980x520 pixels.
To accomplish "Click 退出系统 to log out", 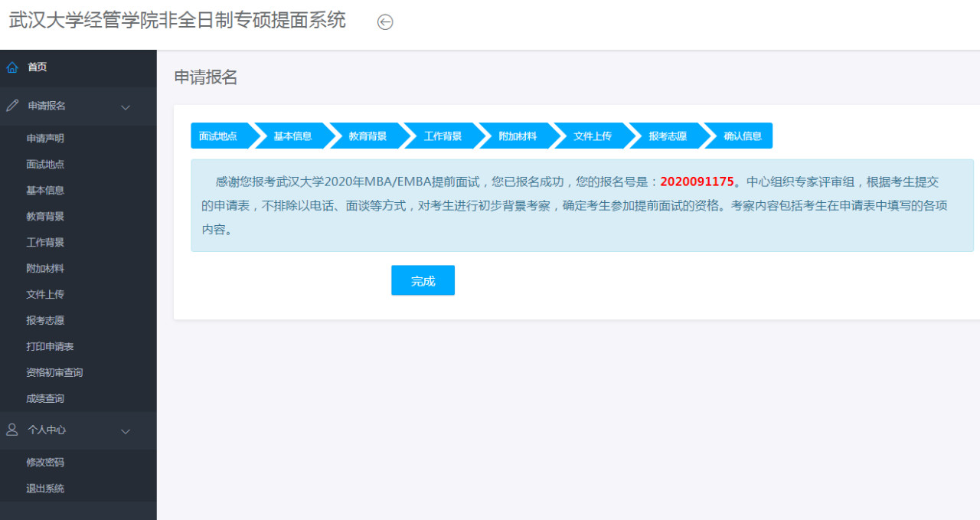I will [45, 489].
